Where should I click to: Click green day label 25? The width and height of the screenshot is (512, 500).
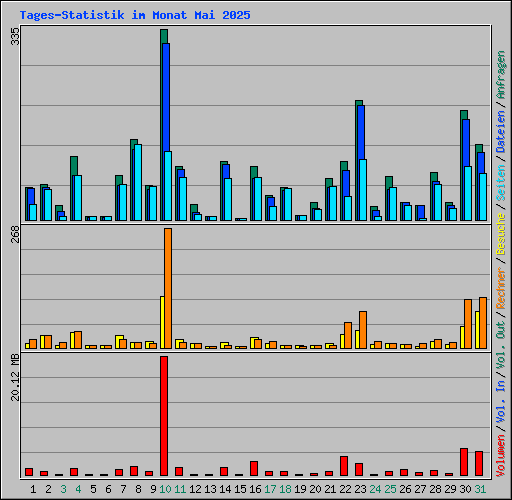click(x=390, y=489)
